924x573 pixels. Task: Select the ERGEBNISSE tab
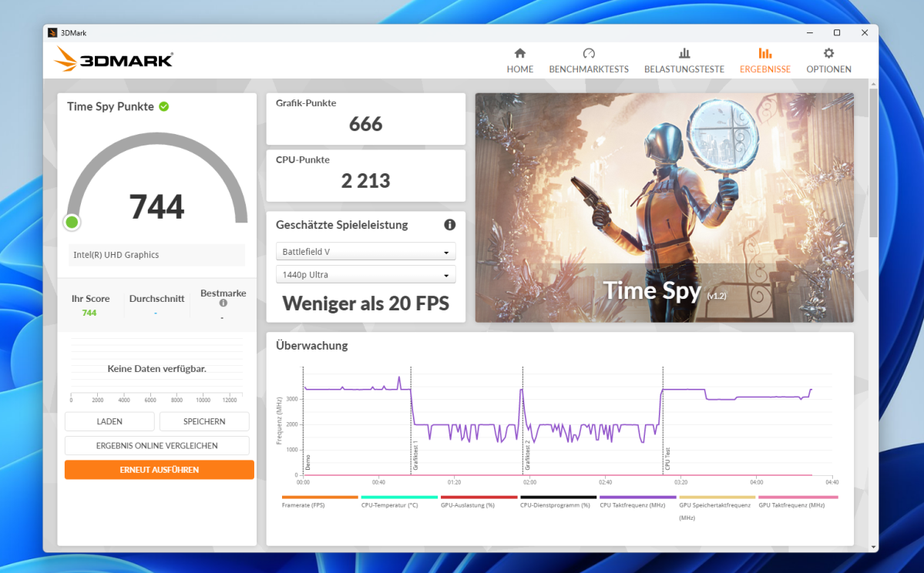click(765, 62)
